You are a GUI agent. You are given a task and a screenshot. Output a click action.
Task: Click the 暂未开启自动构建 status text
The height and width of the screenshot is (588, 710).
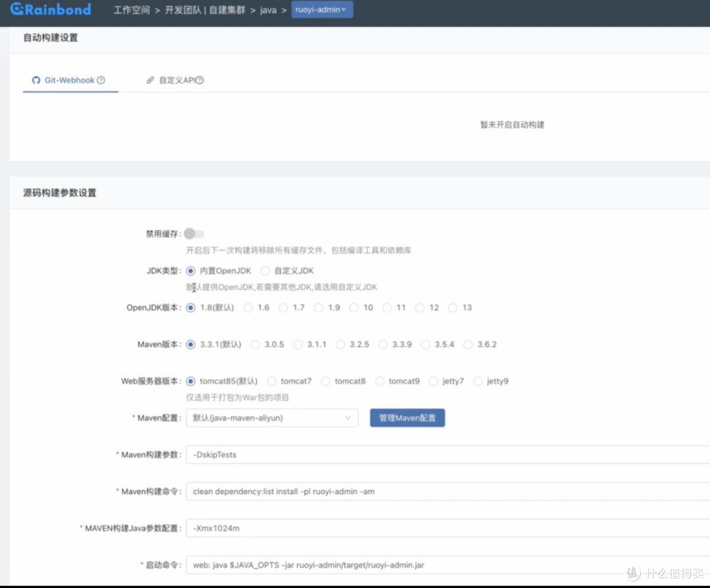pos(512,124)
